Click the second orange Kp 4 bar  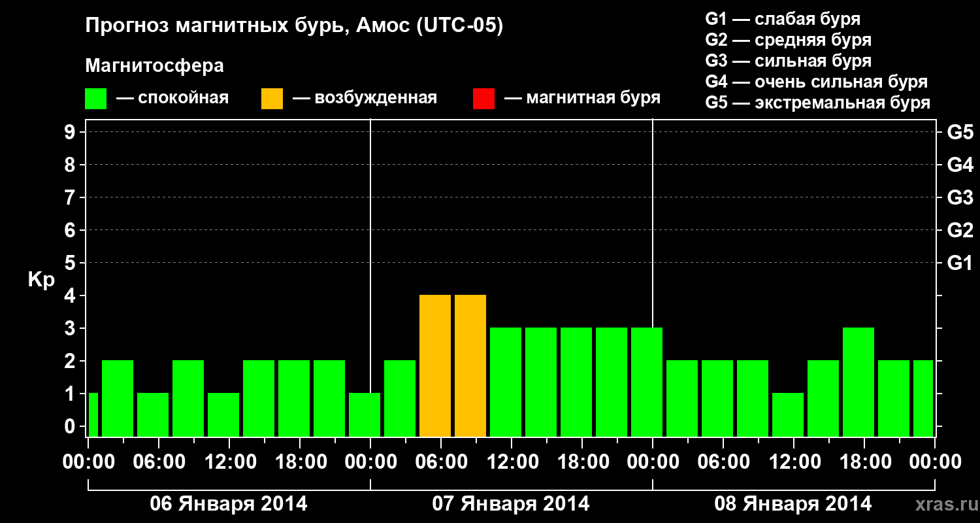click(x=470, y=366)
